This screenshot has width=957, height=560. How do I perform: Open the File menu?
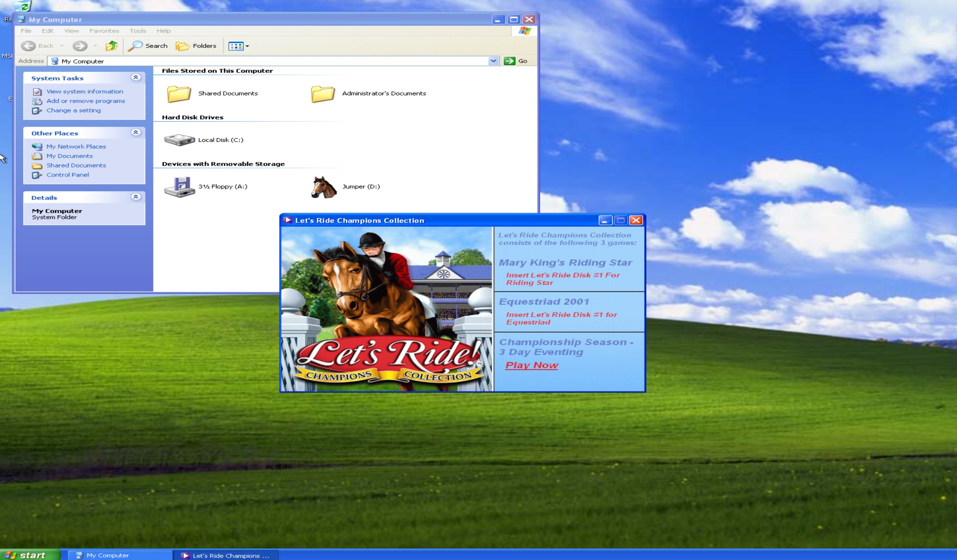(26, 31)
